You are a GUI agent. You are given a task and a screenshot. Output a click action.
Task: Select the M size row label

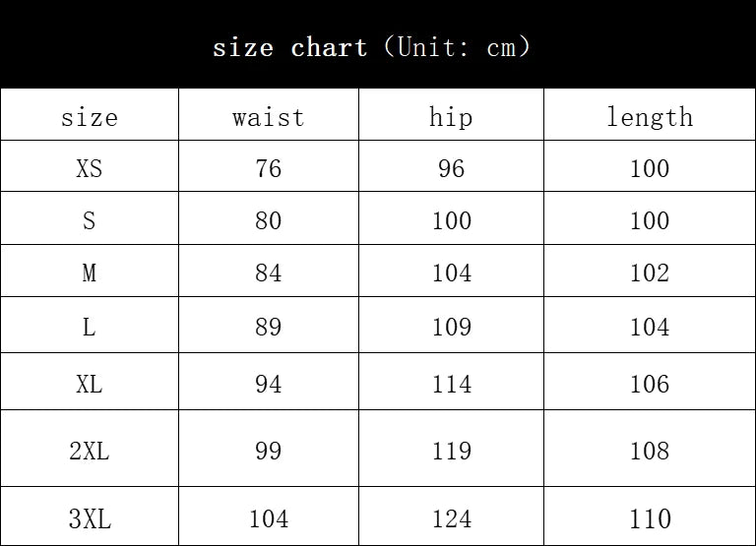pos(89,273)
